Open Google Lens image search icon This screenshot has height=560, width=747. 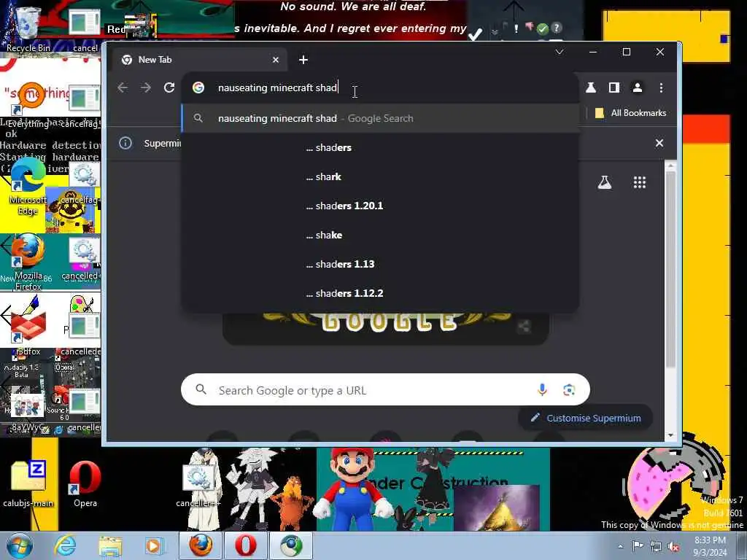569,390
